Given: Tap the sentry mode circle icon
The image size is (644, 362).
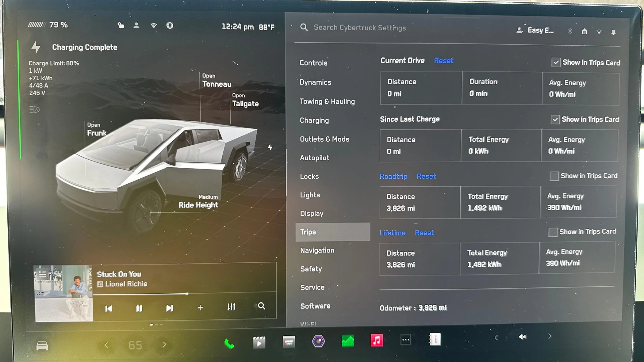Looking at the screenshot, I should pyautogui.click(x=170, y=25).
